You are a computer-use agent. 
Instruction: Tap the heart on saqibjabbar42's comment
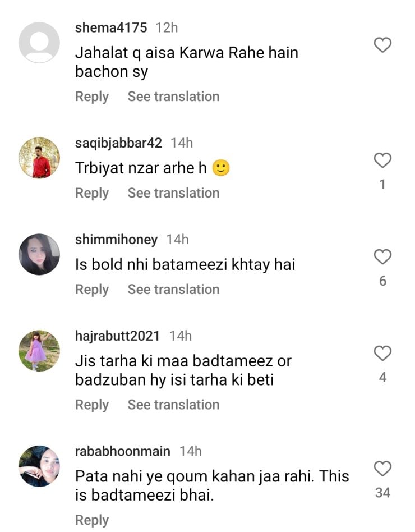coord(382,161)
